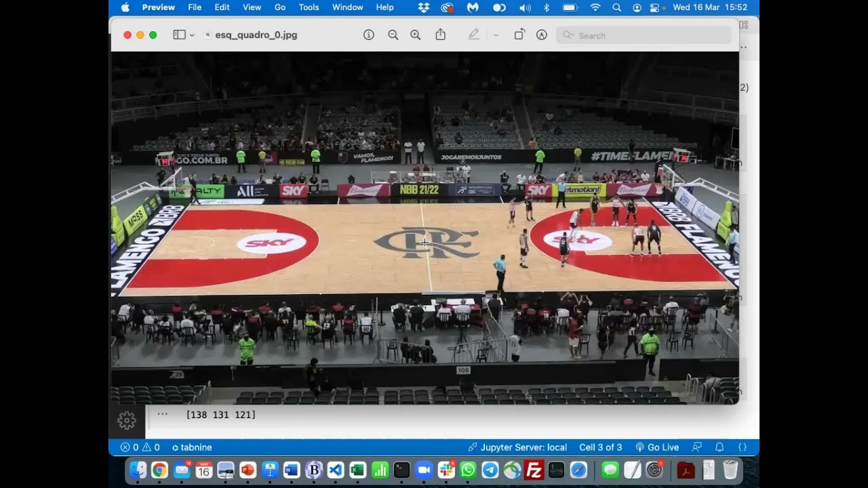Open the Window menu
Image resolution: width=868 pixels, height=488 pixels.
tap(347, 7)
